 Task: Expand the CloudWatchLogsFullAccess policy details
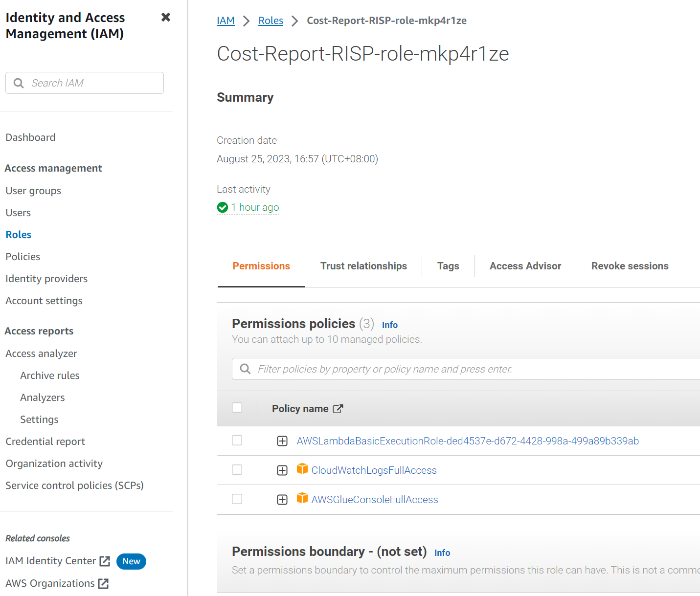[282, 470]
